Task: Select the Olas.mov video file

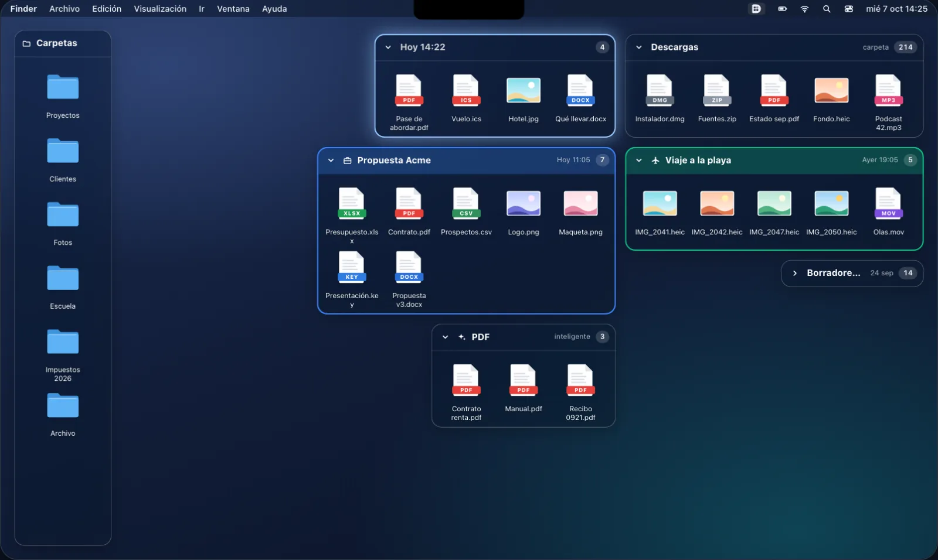Action: pyautogui.click(x=889, y=211)
